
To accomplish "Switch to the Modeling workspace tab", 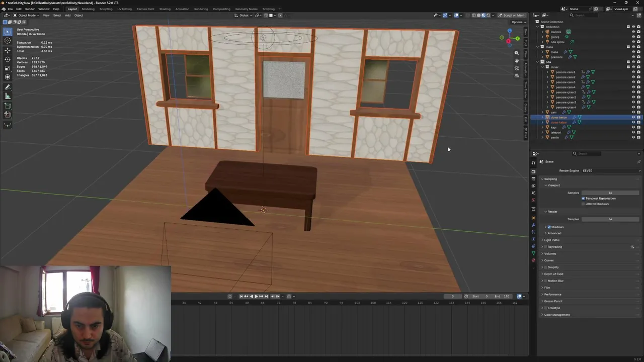I will (x=88, y=9).
